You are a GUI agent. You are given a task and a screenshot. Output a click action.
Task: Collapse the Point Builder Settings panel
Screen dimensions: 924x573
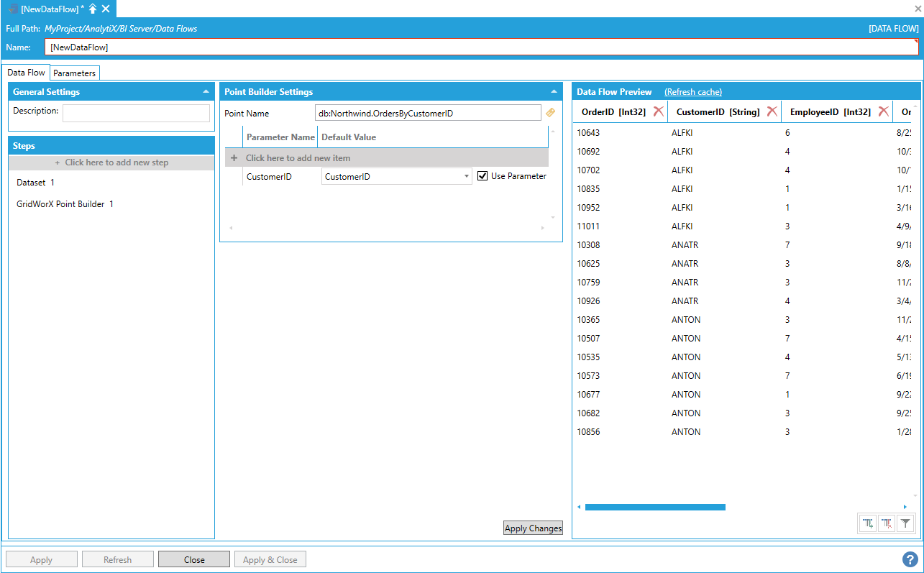pos(554,92)
